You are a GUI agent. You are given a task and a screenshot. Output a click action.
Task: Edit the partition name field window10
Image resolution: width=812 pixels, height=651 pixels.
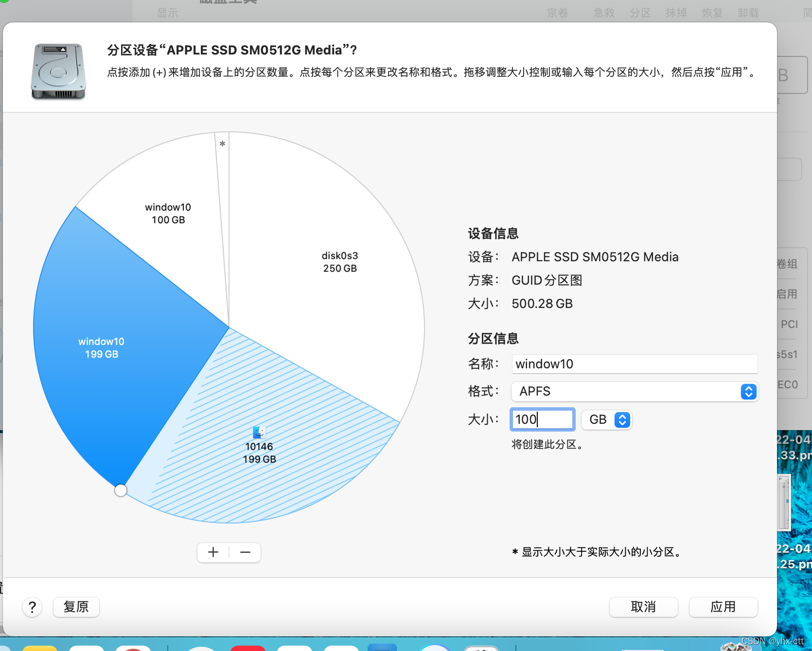pos(635,364)
